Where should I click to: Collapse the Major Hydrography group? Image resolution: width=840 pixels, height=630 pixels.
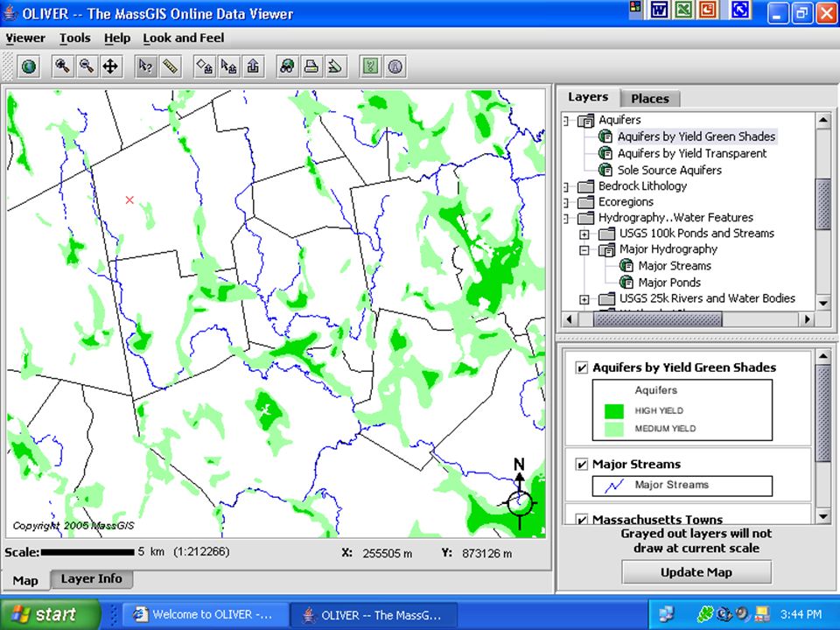coord(584,249)
